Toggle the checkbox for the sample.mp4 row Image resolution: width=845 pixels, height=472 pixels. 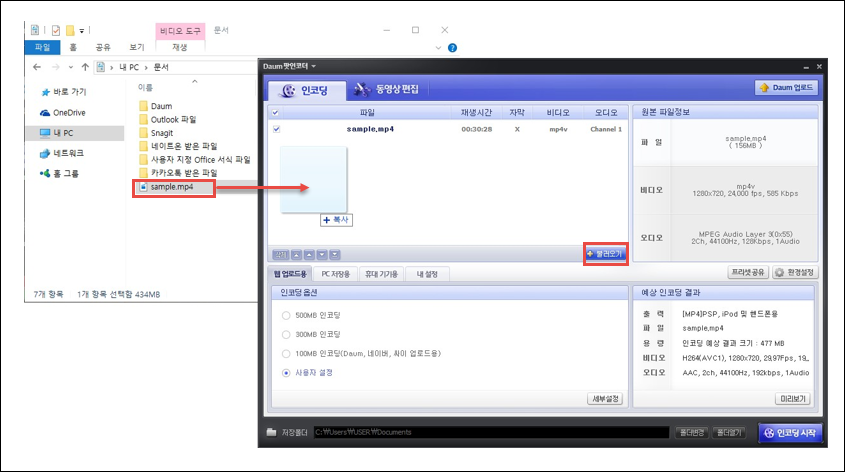coord(276,129)
